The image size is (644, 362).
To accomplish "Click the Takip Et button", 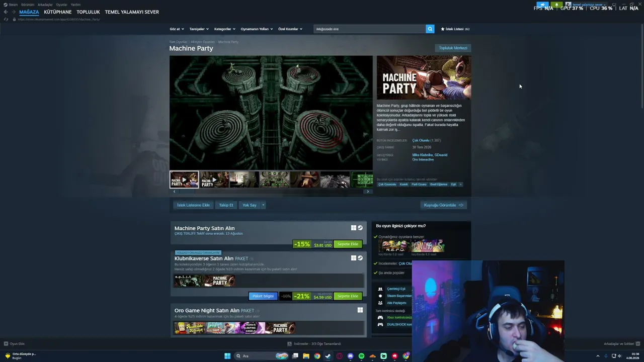I will coord(226,205).
